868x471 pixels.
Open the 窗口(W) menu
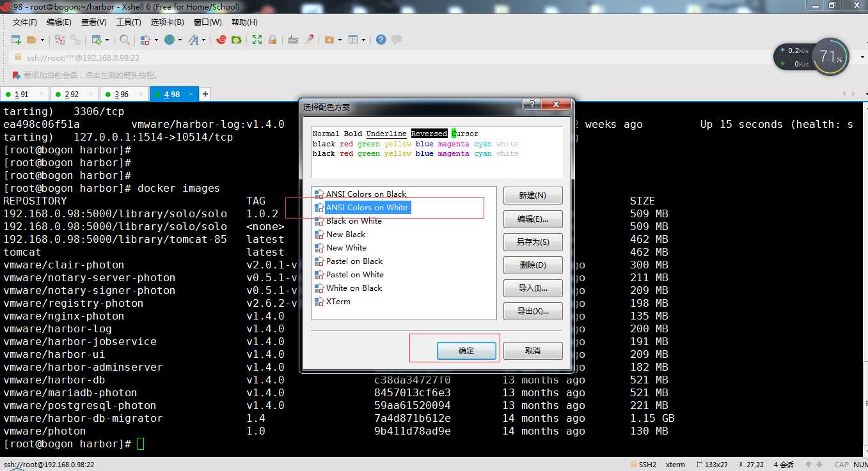[208, 22]
